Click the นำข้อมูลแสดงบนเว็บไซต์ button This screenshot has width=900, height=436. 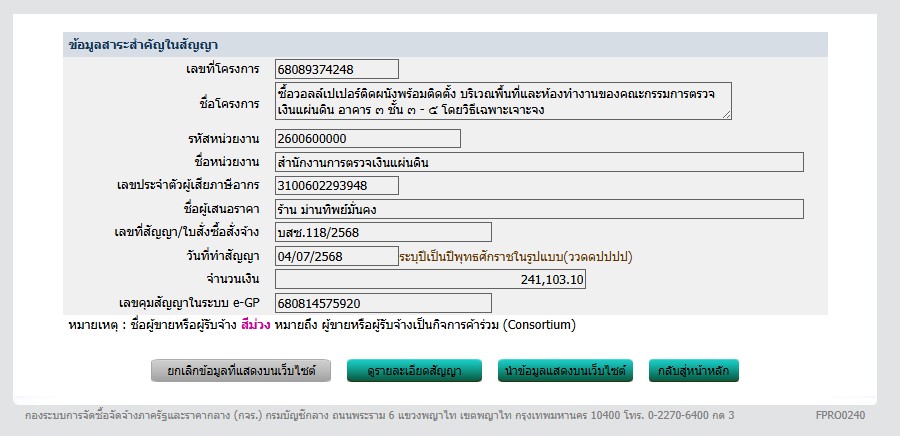point(565,371)
